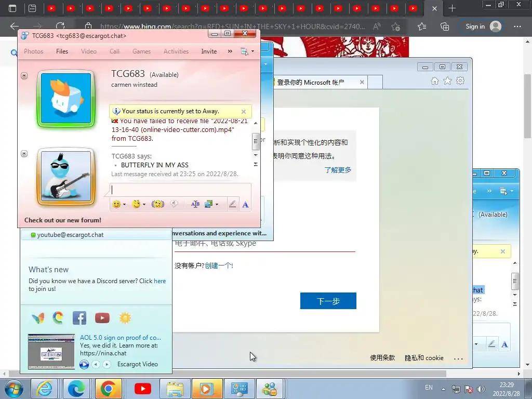
Task: Click the chat message input field
Action: 180,190
